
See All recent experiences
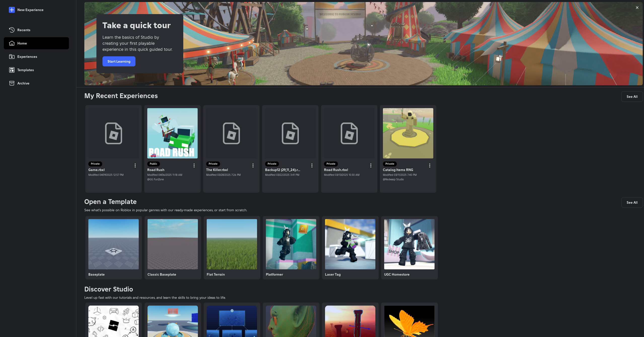[632, 96]
